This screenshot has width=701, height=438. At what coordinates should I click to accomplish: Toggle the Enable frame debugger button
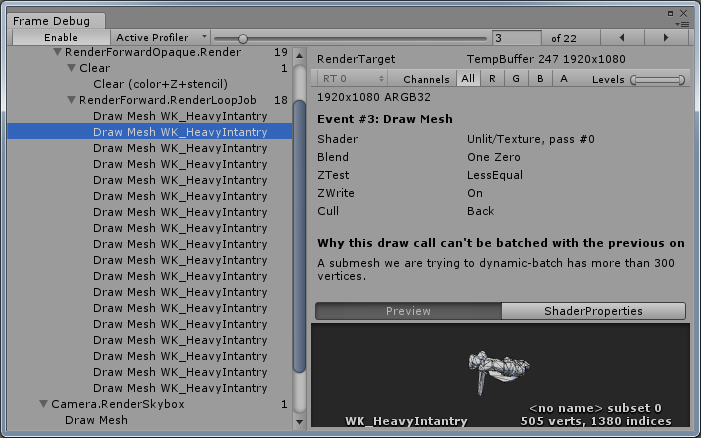click(60, 37)
